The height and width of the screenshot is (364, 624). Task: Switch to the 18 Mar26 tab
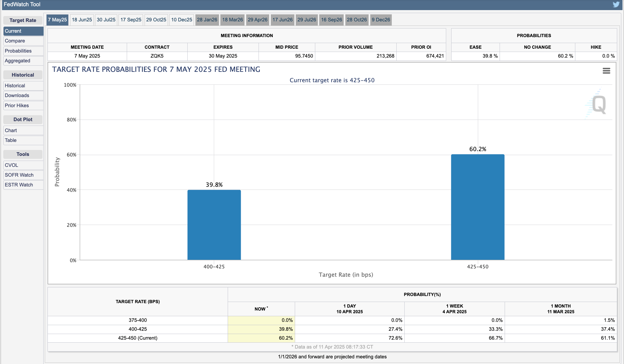point(233,20)
